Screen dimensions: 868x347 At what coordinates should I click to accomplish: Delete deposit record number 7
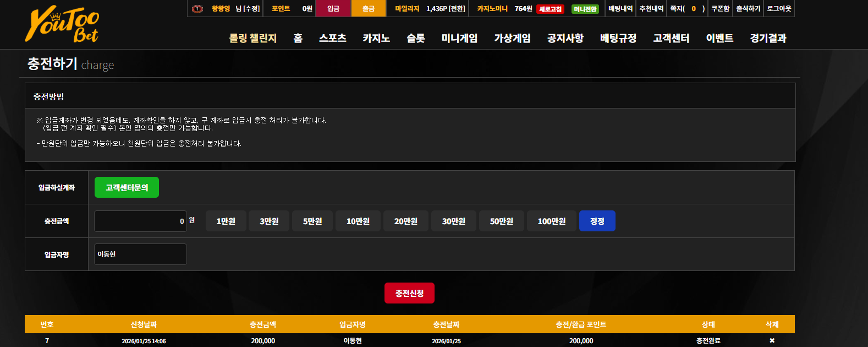click(x=772, y=341)
